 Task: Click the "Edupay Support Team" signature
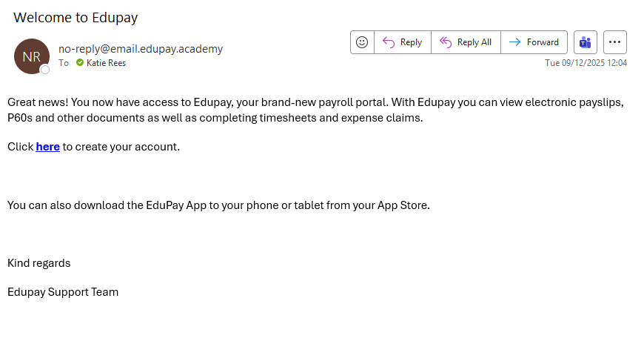pyautogui.click(x=63, y=291)
